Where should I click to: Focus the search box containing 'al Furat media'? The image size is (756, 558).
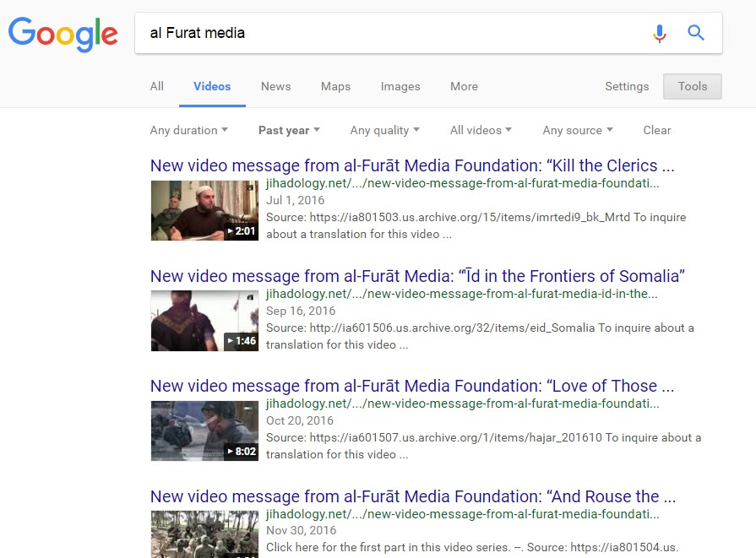coord(428,33)
